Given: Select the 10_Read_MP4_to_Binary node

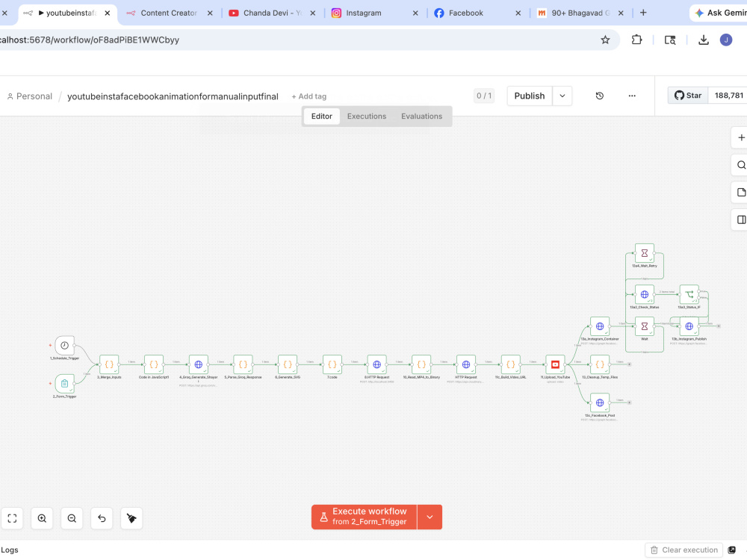Looking at the screenshot, I should 421,364.
